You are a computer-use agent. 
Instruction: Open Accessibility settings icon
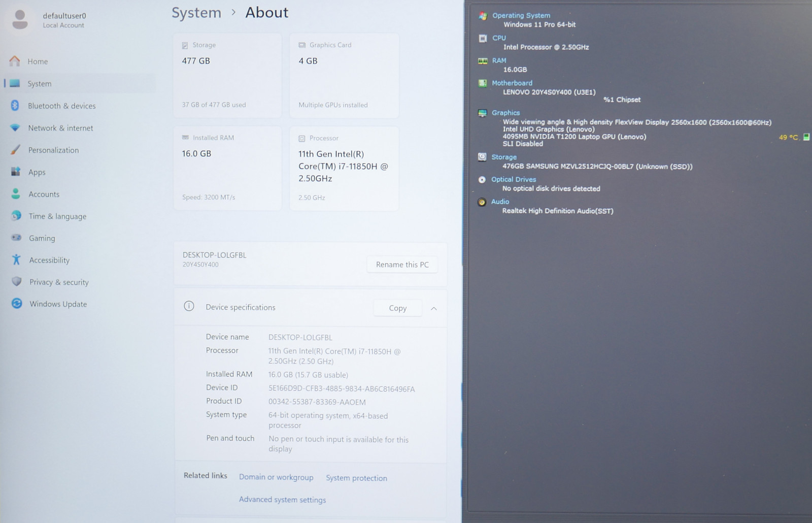coord(17,259)
